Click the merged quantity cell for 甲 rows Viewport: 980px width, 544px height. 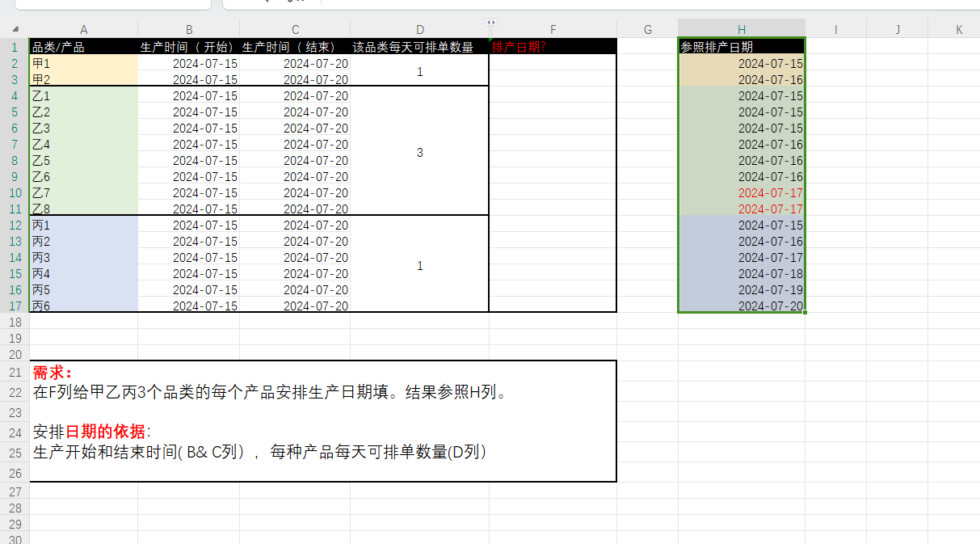point(419,70)
